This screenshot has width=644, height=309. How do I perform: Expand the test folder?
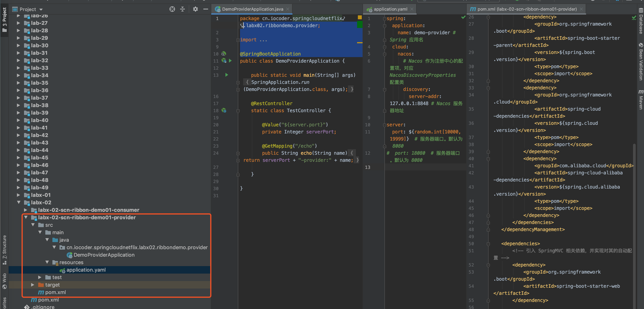pos(39,277)
